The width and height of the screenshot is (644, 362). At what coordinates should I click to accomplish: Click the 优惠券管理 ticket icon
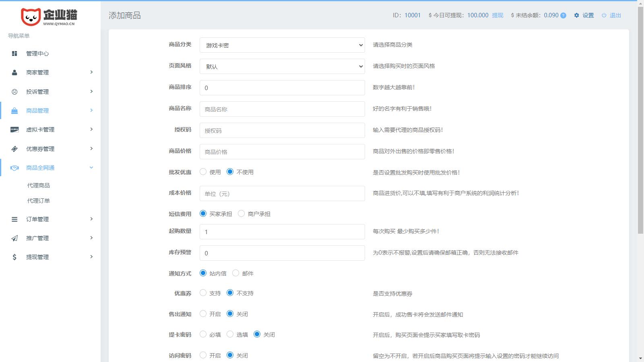point(14,149)
